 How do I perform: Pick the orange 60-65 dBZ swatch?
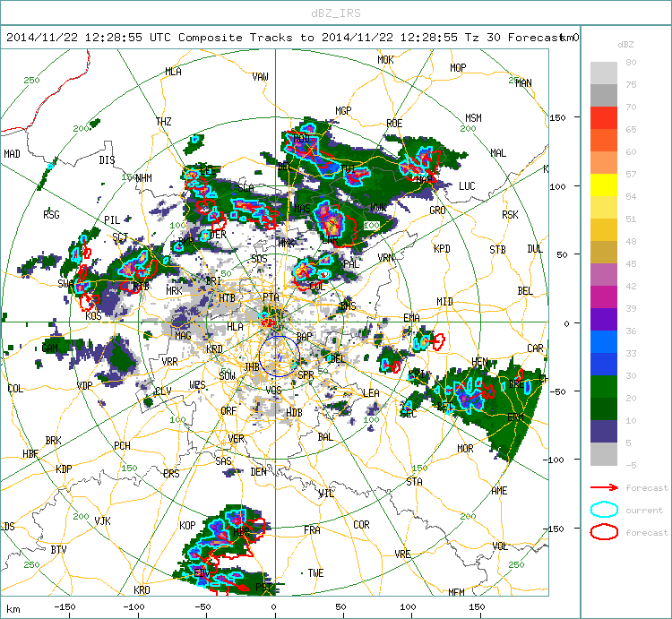pyautogui.click(x=603, y=141)
